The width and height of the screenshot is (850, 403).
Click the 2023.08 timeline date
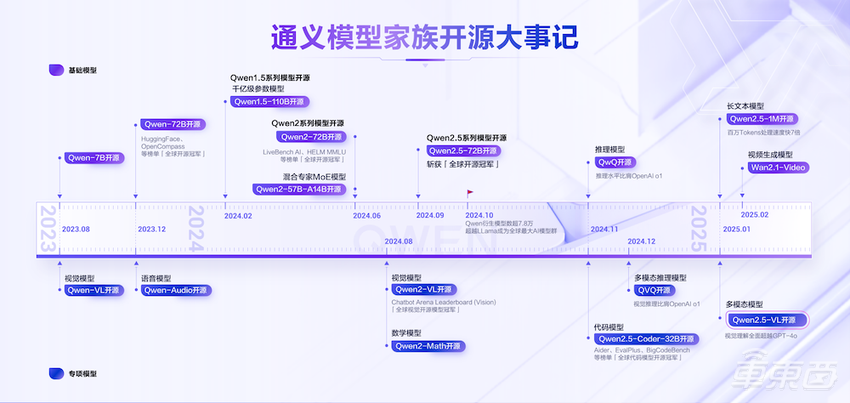[x=76, y=229]
